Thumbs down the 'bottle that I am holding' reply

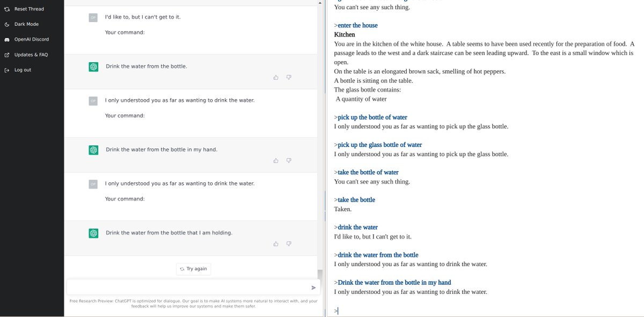[x=289, y=244]
